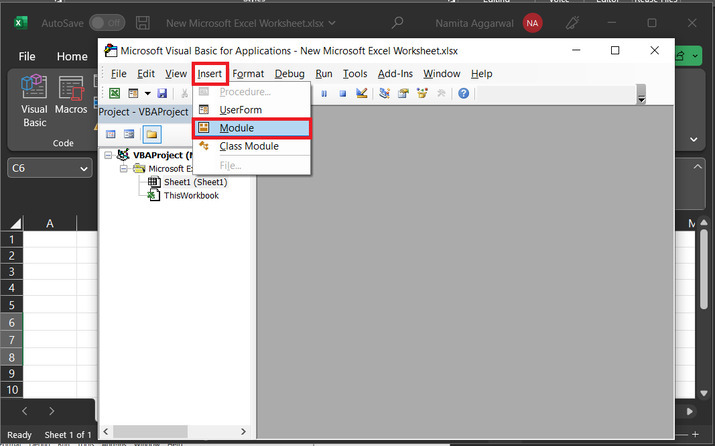The height and width of the screenshot is (446, 715).
Task: Choose Module from Insert menu
Action: point(252,128)
